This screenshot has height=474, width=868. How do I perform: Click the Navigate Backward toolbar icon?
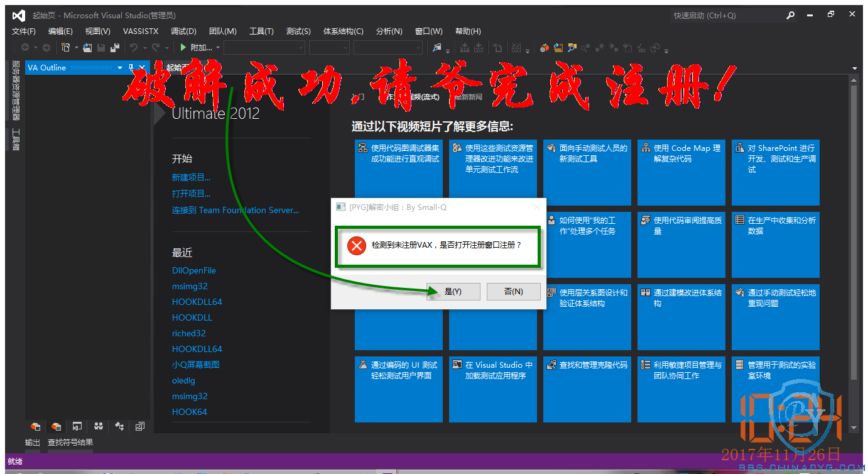[25, 47]
